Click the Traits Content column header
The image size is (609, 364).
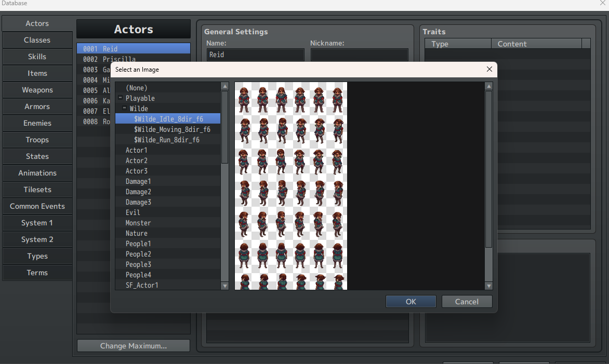click(537, 44)
